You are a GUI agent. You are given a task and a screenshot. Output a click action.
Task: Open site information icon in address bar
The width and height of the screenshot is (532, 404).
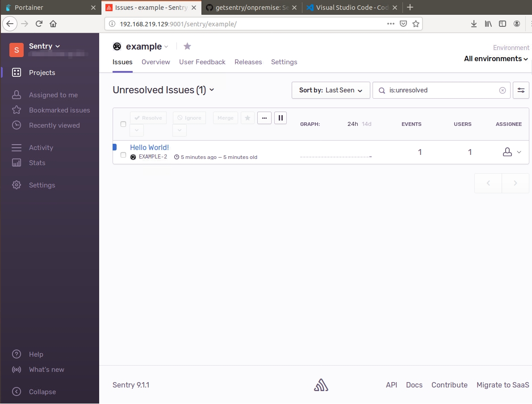tap(112, 24)
